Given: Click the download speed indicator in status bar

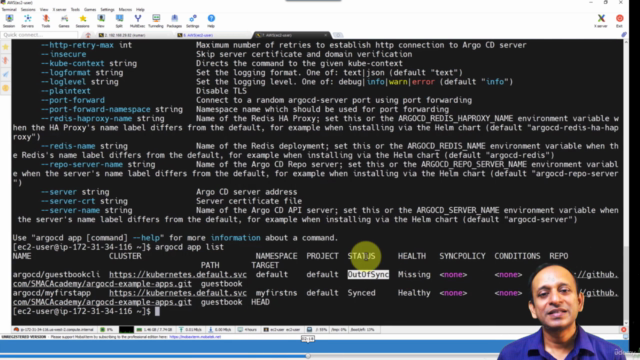Looking at the screenshot, I should (x=220, y=329).
